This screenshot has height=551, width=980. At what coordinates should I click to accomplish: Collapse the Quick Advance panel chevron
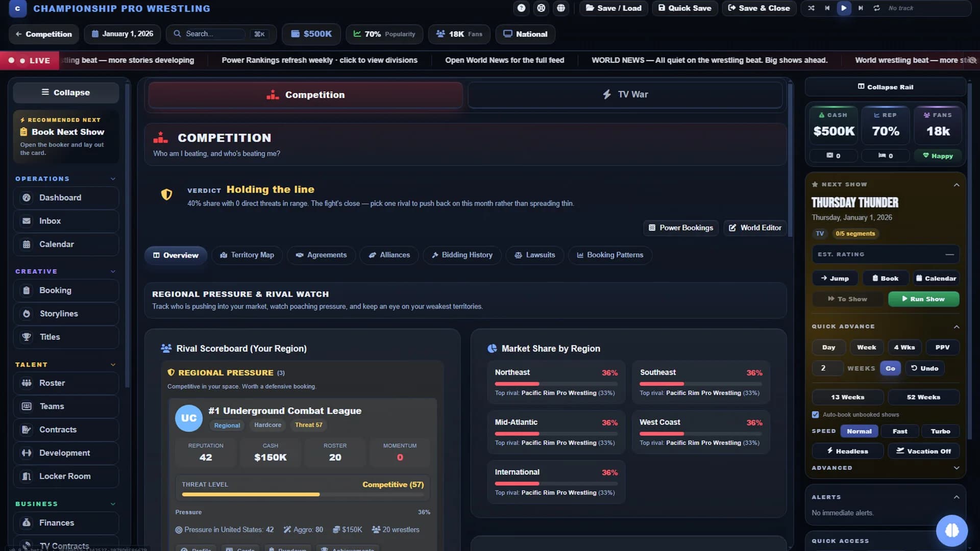(x=957, y=327)
